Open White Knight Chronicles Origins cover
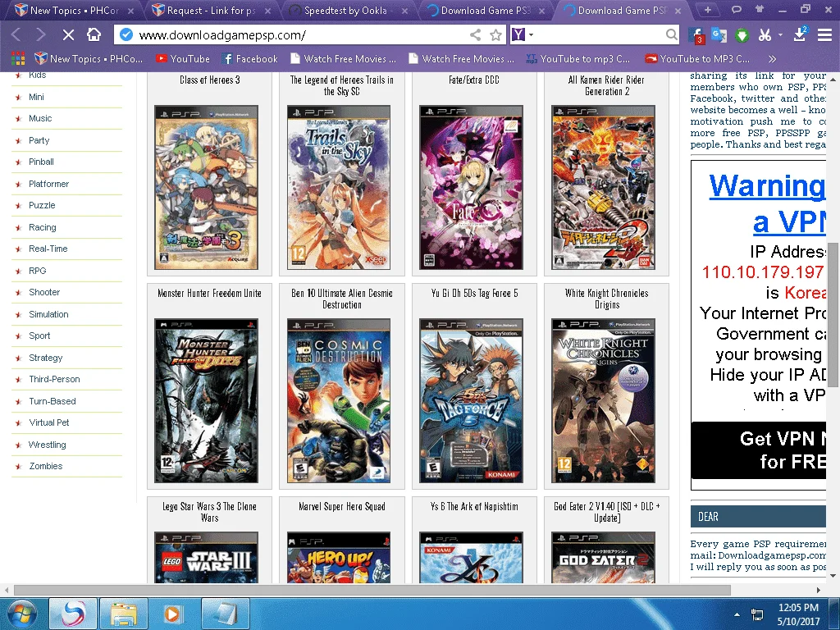This screenshot has height=630, width=840. pyautogui.click(x=603, y=400)
